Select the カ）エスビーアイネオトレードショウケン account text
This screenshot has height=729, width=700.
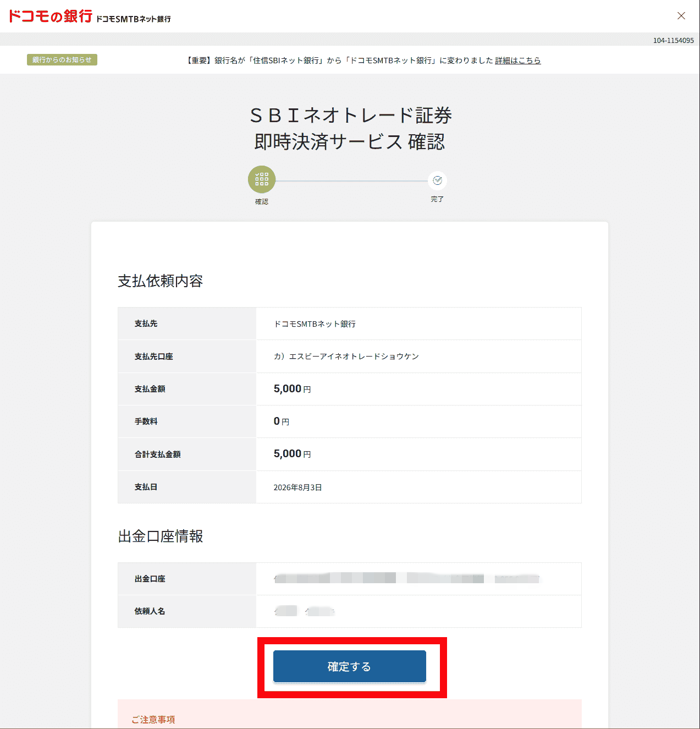click(x=346, y=357)
